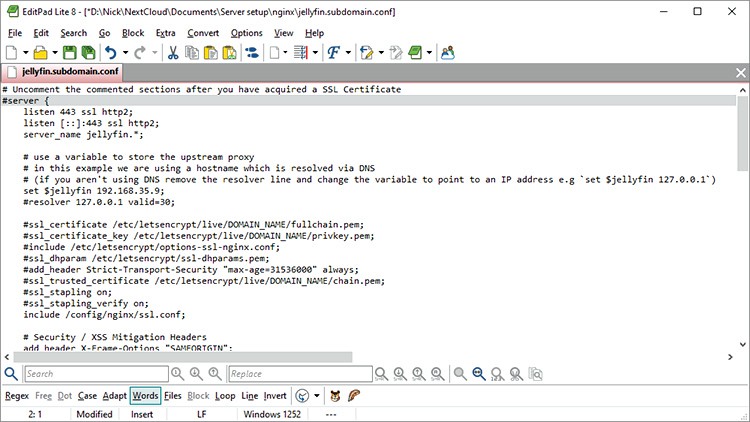Click the Windows 1252 encoding in status bar
The width and height of the screenshot is (750, 422).
[x=272, y=414]
